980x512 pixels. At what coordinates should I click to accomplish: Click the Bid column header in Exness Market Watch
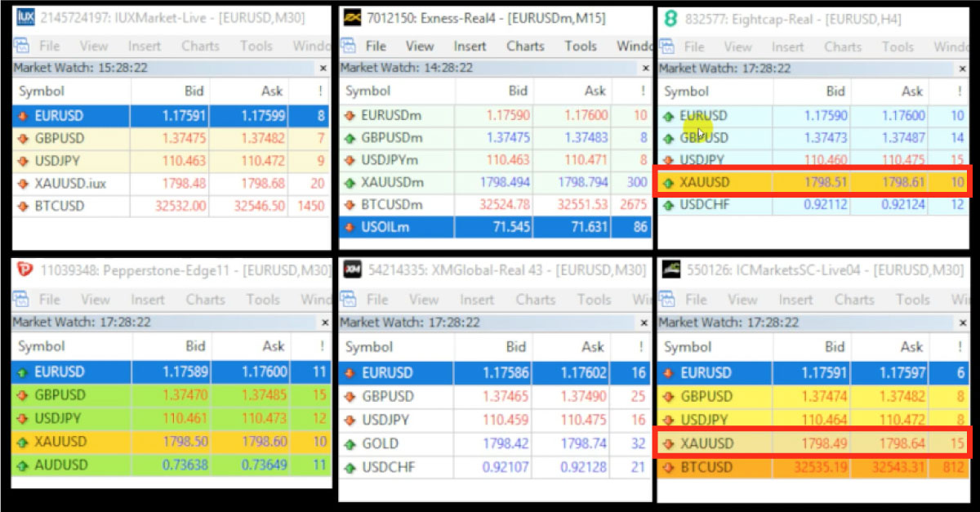(x=518, y=91)
